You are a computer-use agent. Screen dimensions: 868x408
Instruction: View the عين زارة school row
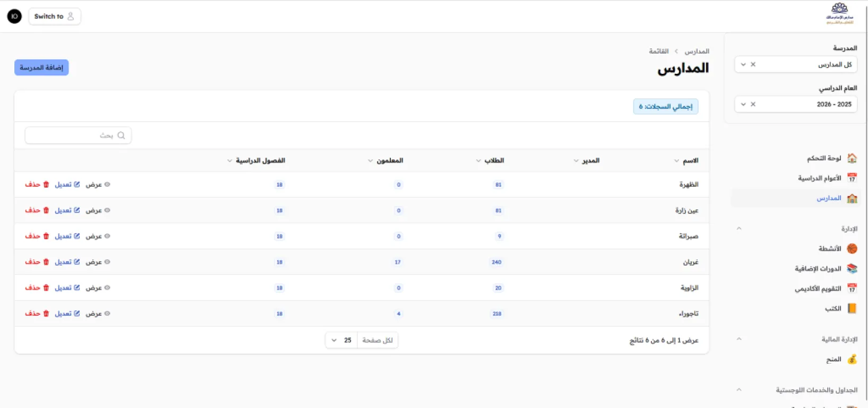pos(98,210)
